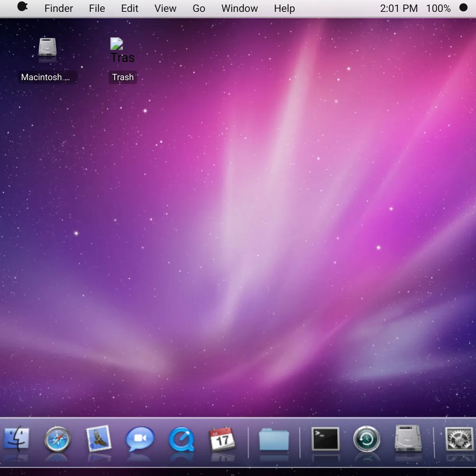Screen dimensions: 476x476
Task: Open the Apple menu logo
Action: [x=22, y=7]
